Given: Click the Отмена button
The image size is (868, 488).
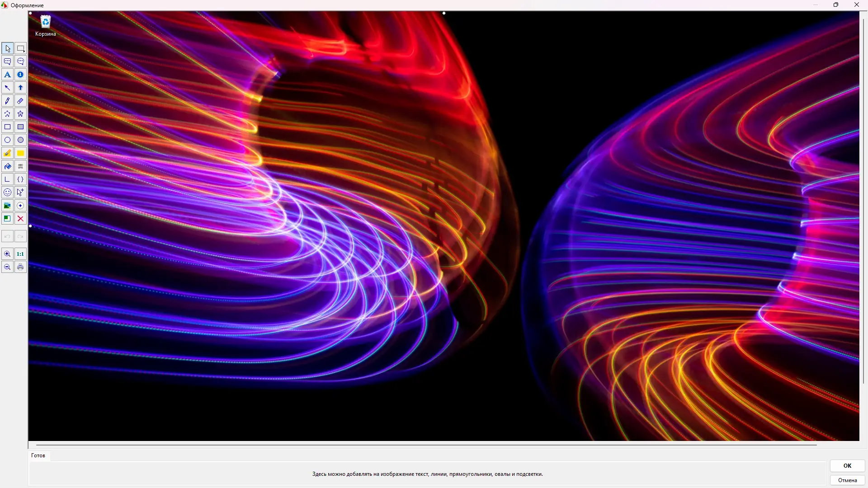Looking at the screenshot, I should tap(847, 480).
